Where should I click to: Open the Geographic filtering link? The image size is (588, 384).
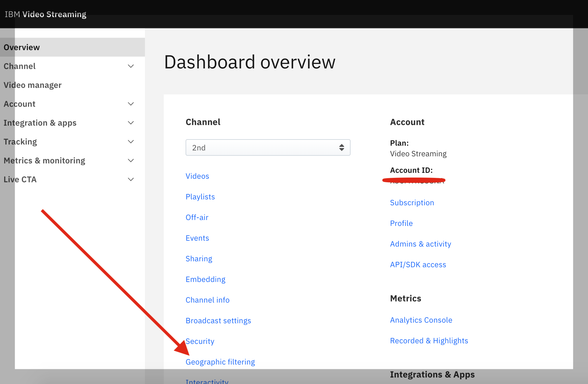(x=220, y=362)
